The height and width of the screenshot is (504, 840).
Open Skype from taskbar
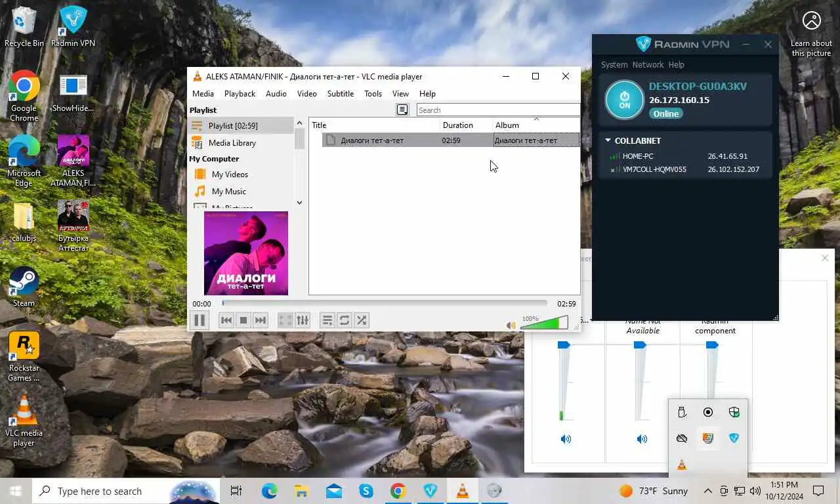pos(366,491)
